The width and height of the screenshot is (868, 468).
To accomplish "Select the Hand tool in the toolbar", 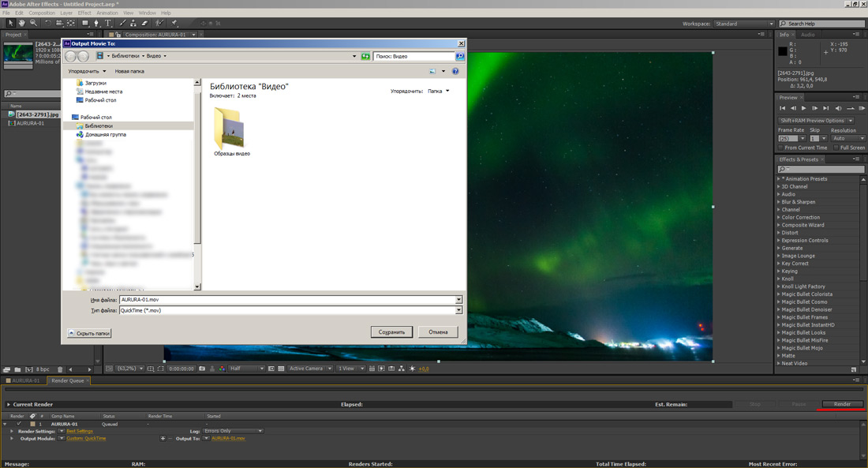I will click(22, 23).
